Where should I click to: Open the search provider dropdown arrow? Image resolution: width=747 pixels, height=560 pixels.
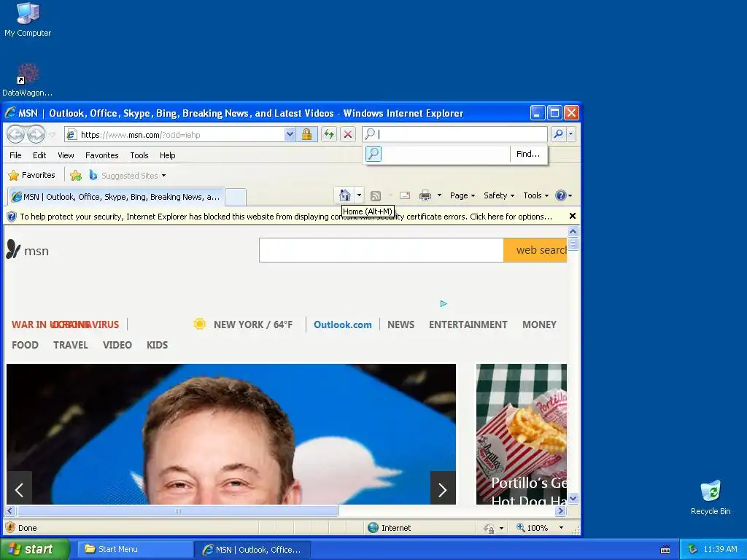[x=571, y=134]
